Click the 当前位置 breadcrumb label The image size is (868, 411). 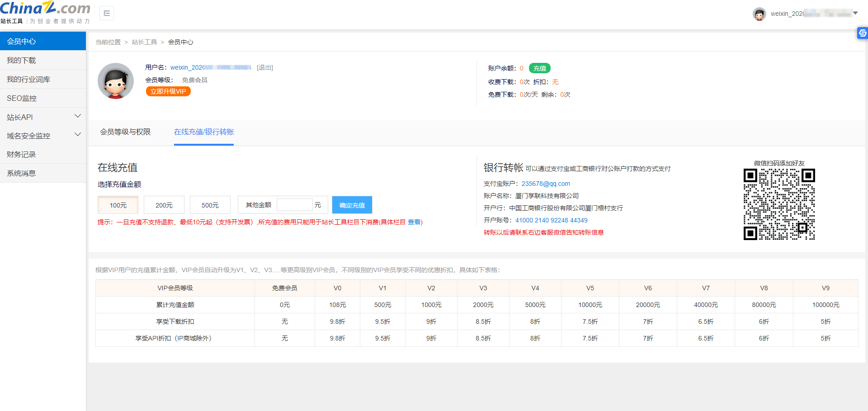[x=108, y=42]
